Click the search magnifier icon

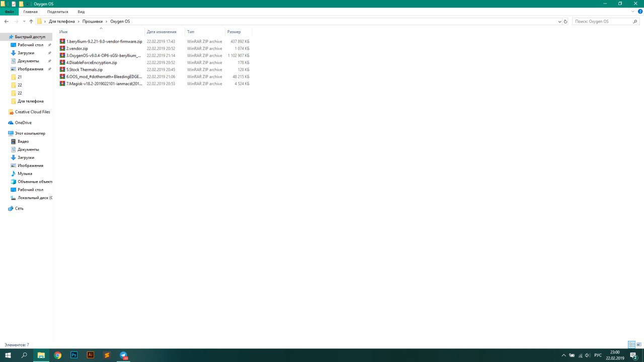click(635, 22)
